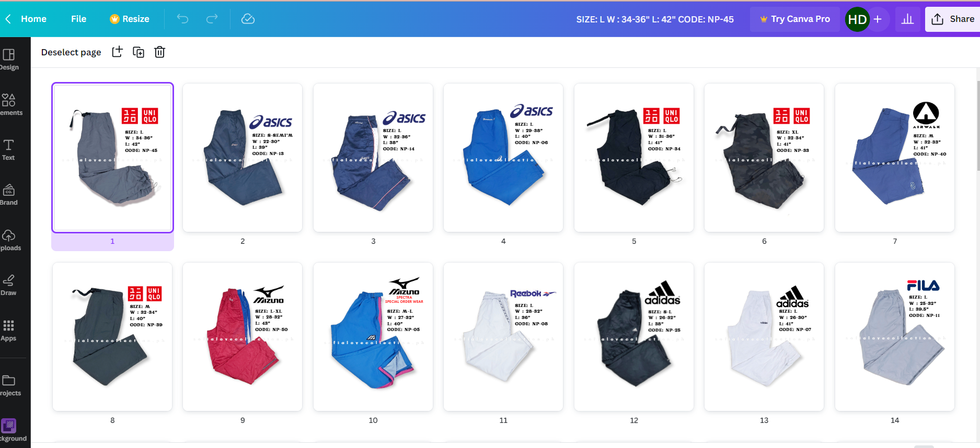The image size is (980, 448).
Task: Select the Draw tool
Action: point(9,285)
